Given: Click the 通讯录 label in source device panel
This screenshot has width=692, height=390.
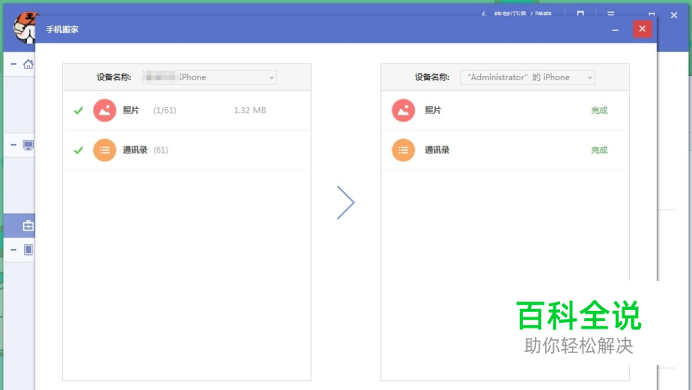Looking at the screenshot, I should 135,150.
